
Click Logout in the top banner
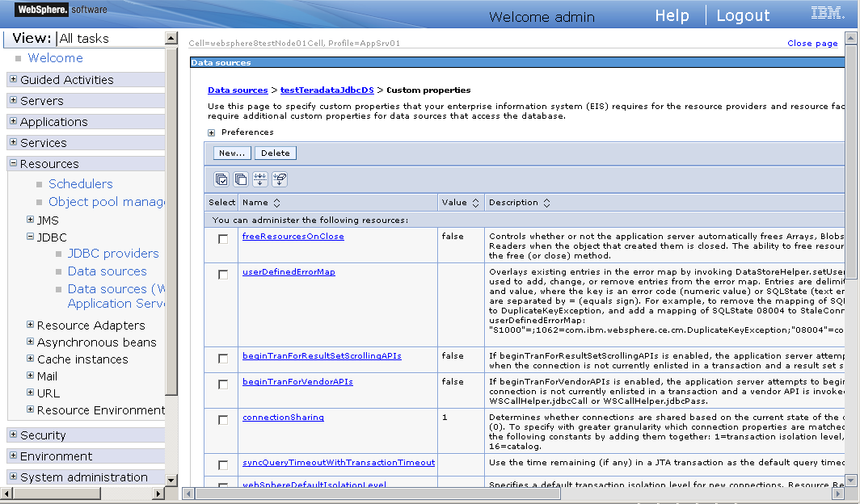[743, 15]
